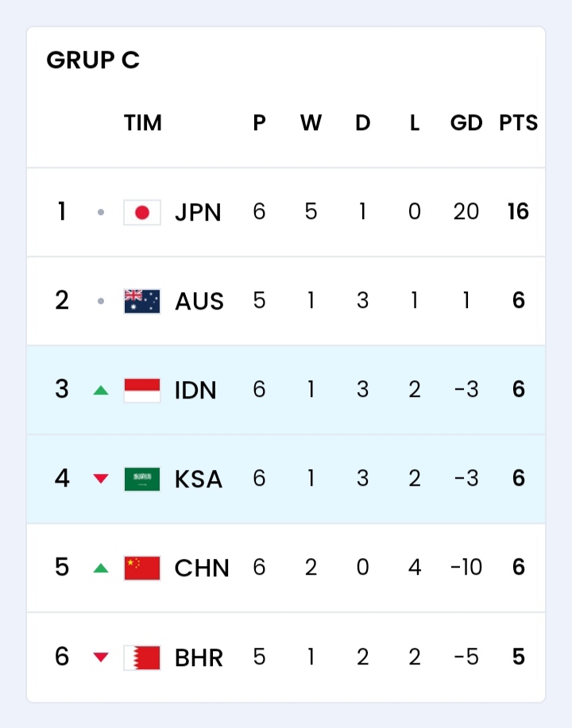Click red down arrow beside BHR
This screenshot has width=572, height=728.
pyautogui.click(x=101, y=657)
